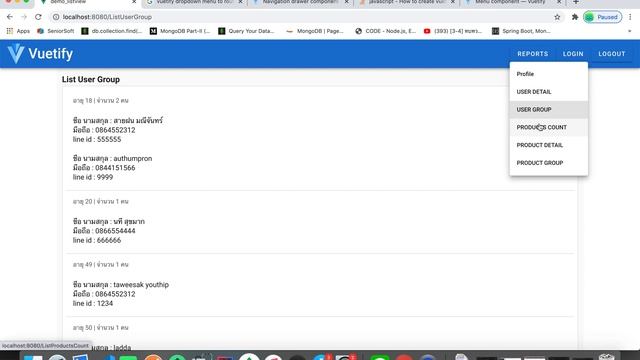This screenshot has height=360, width=640.
Task: Open the YouTube (393) bookmark
Action: (453, 31)
